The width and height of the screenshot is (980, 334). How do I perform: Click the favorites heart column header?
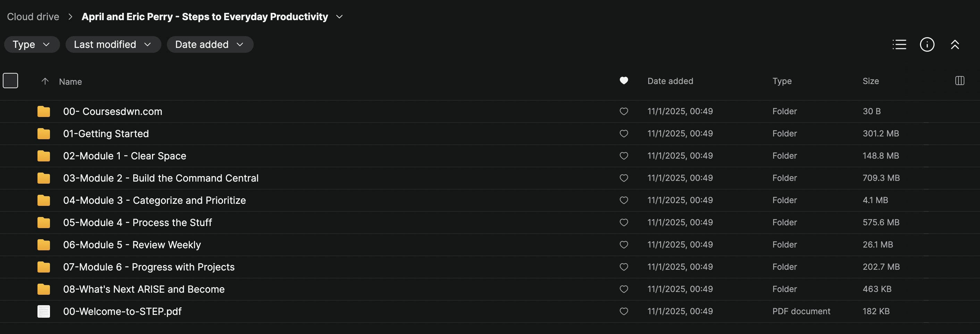pos(624,81)
